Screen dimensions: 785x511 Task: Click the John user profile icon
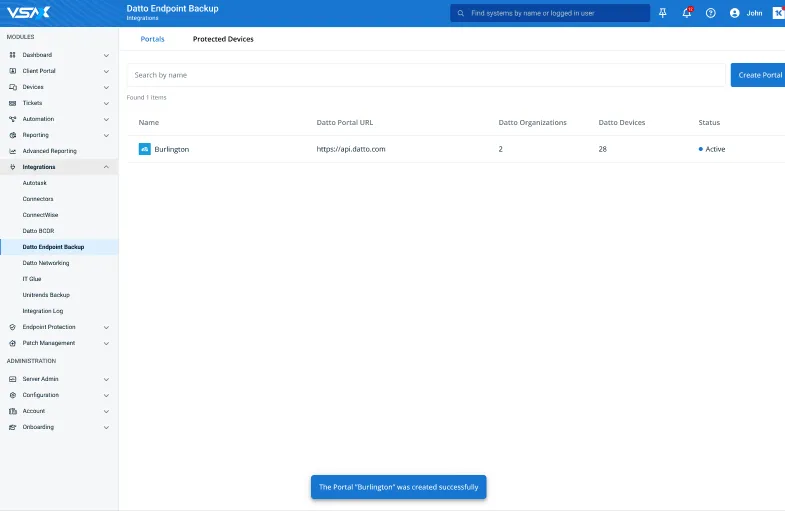(x=735, y=13)
